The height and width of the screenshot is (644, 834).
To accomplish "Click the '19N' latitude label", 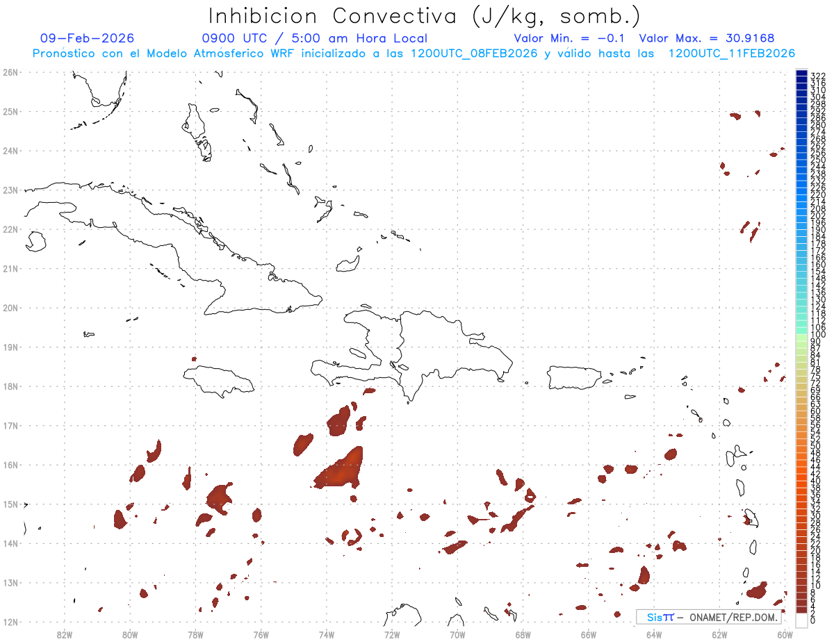I will (10, 347).
